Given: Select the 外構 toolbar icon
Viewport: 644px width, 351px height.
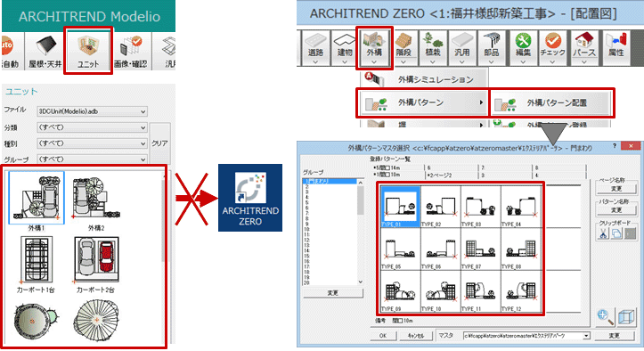Looking at the screenshot, I should 374,48.
